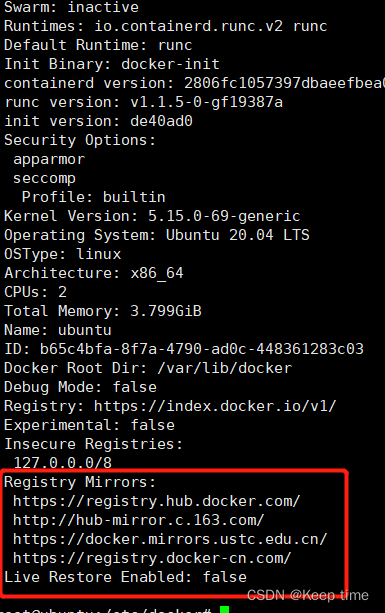Click the Swarm: inactive line
This screenshot has height=613, width=385.
click(71, 7)
